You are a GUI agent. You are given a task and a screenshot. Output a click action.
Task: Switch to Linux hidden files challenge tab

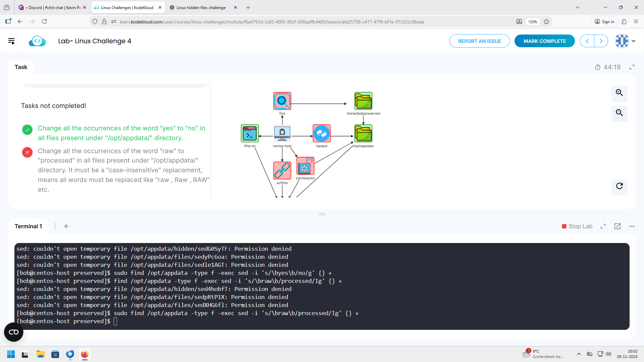(x=201, y=7)
